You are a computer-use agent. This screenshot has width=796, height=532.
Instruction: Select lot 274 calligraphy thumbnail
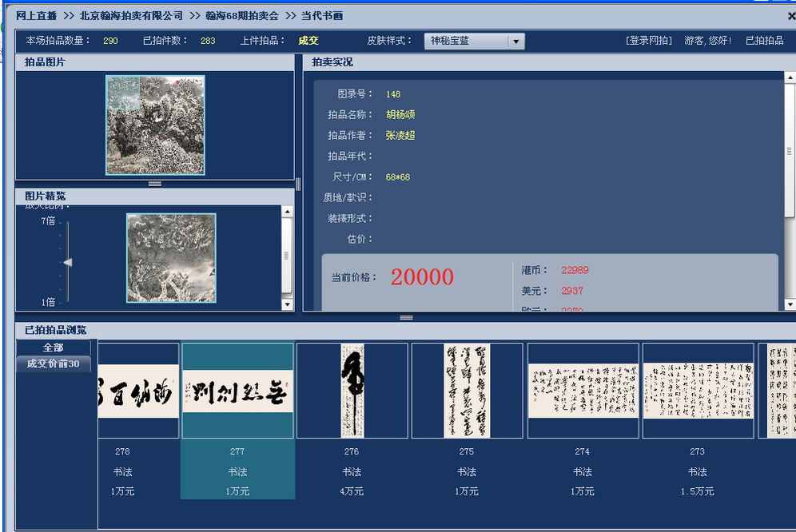tap(583, 391)
